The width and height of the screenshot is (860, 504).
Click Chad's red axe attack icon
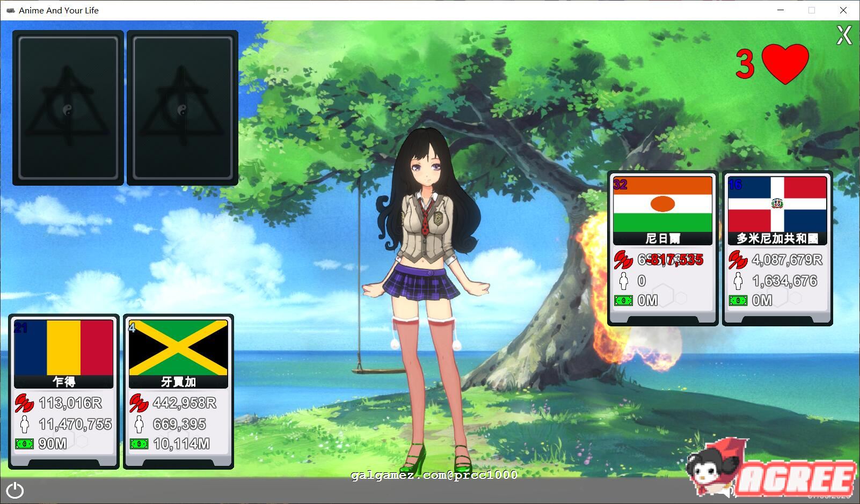(25, 403)
